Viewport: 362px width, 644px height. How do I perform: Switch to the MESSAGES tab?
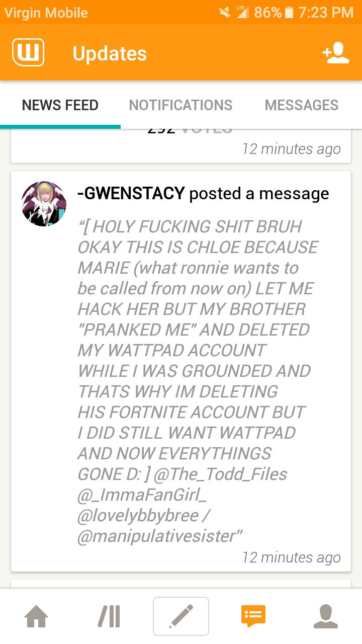point(302,105)
